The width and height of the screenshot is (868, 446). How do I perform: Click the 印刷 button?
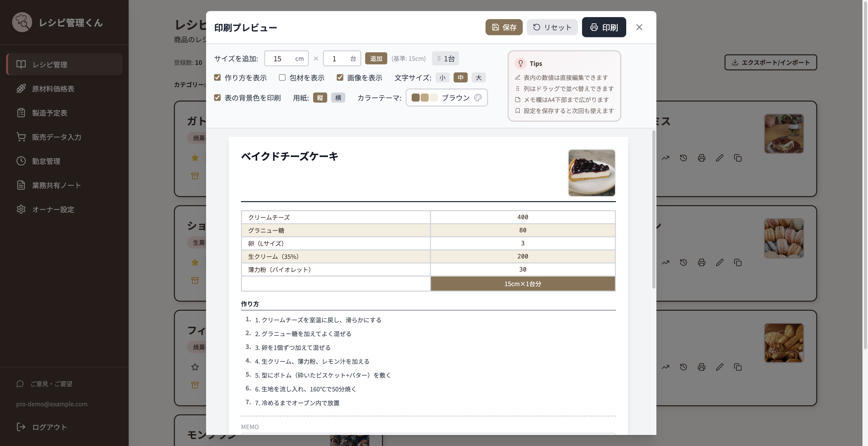(604, 27)
